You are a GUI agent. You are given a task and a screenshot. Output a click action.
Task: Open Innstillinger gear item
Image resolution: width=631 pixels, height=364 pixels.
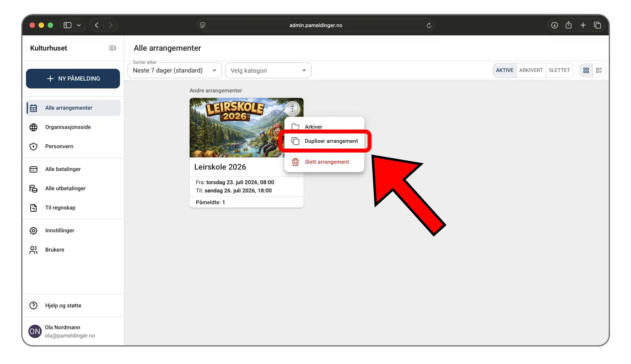pos(59,230)
